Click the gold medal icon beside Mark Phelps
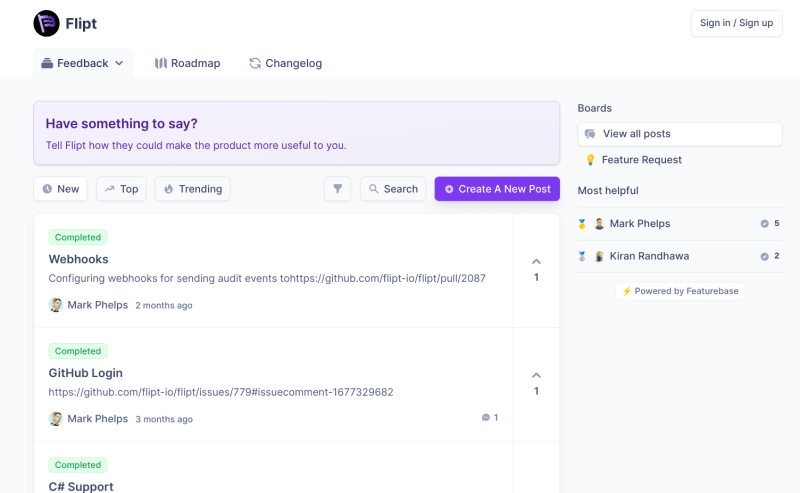The image size is (800, 493). pos(582,224)
